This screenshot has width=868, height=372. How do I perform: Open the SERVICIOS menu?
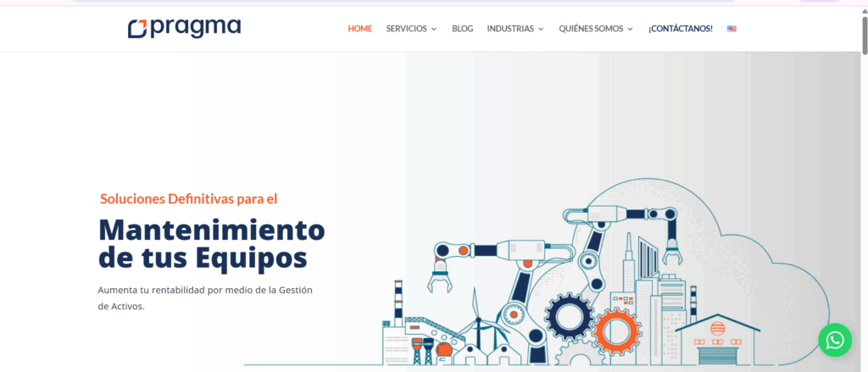pos(406,29)
